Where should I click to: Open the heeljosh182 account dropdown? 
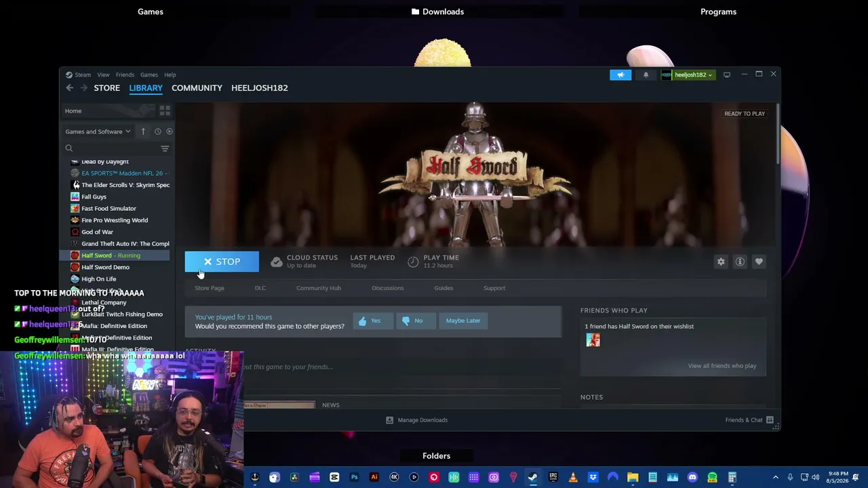[688, 75]
